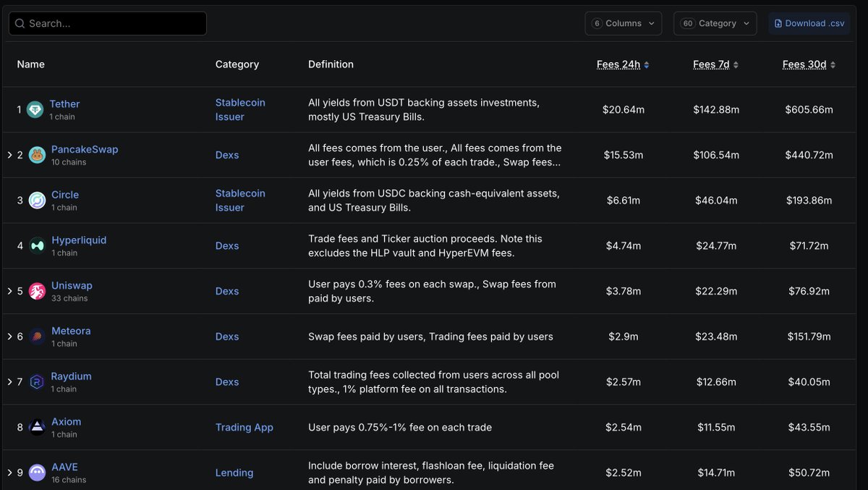Click the Axiom logo icon
868x490 pixels.
(x=37, y=428)
